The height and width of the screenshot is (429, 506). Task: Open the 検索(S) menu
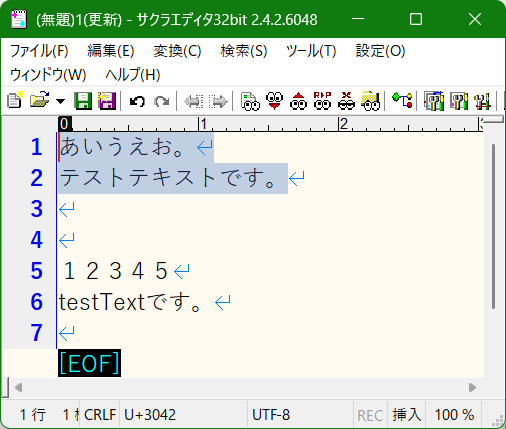click(244, 51)
